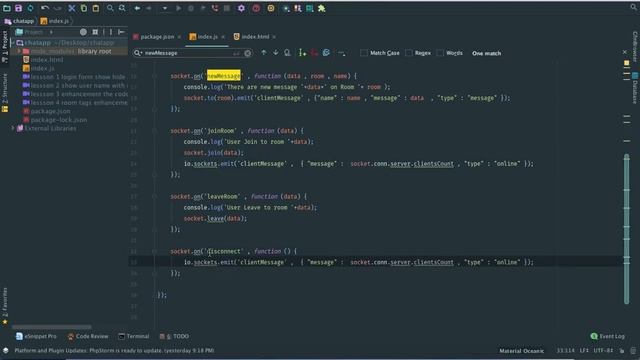Click the Replace toolbar icon
Screen dimensions: 640x360
coord(122,8)
